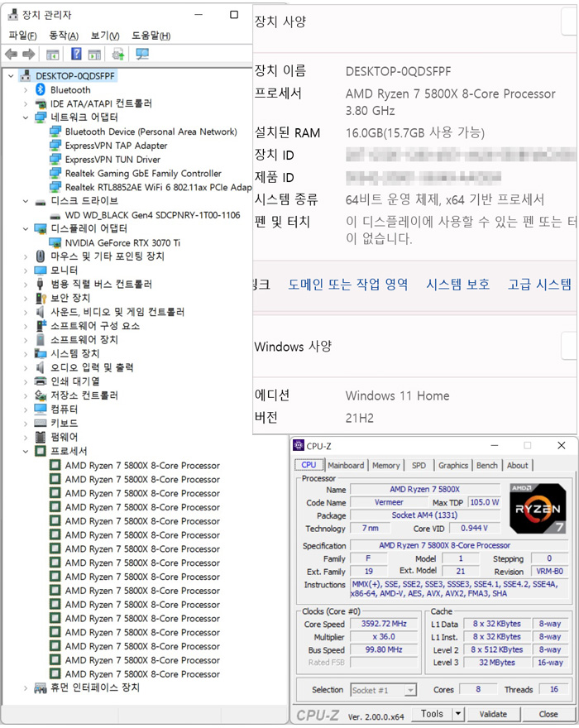Open the Socket #1 selection dropdown
The image size is (579, 728).
[x=409, y=690]
